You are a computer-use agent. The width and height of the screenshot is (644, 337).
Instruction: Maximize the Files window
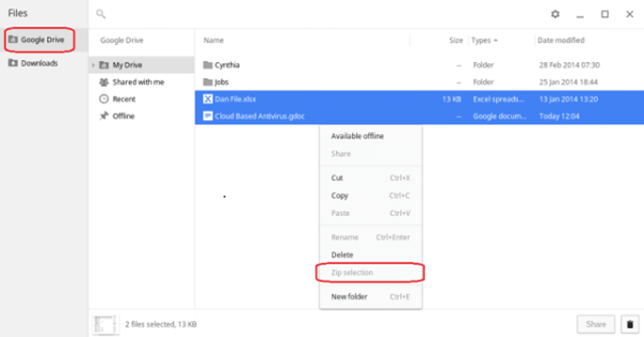click(605, 14)
